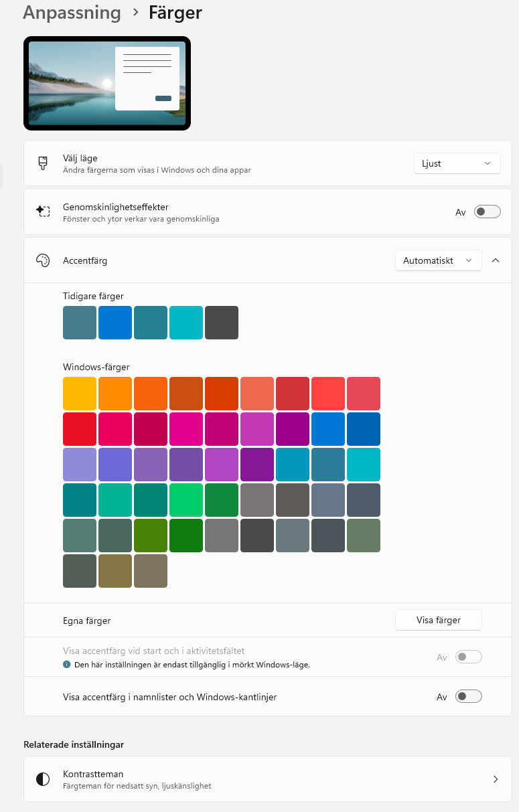This screenshot has height=812, width=519.
Task: Click the 'Windows-färger' label
Action: tap(96, 367)
